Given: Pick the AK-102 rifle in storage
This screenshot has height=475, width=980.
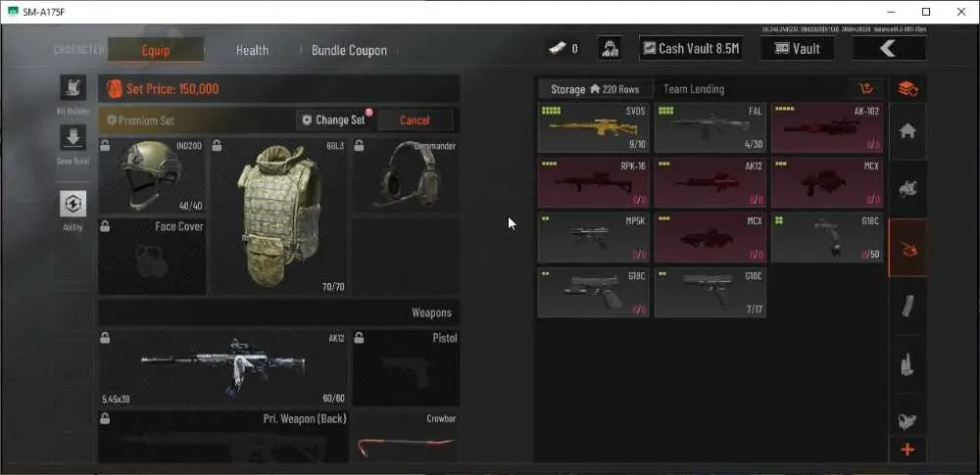Looking at the screenshot, I should [827, 128].
